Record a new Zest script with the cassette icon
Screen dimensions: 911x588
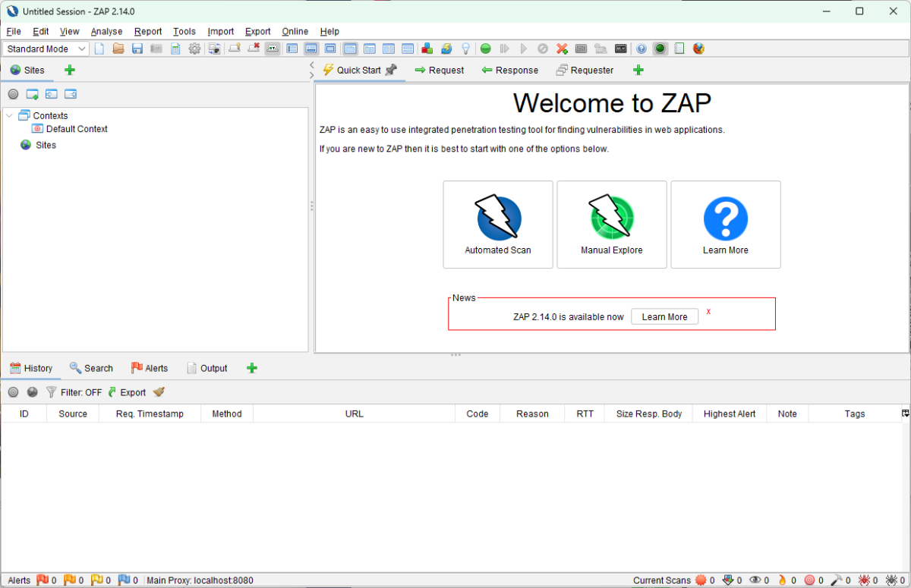620,49
